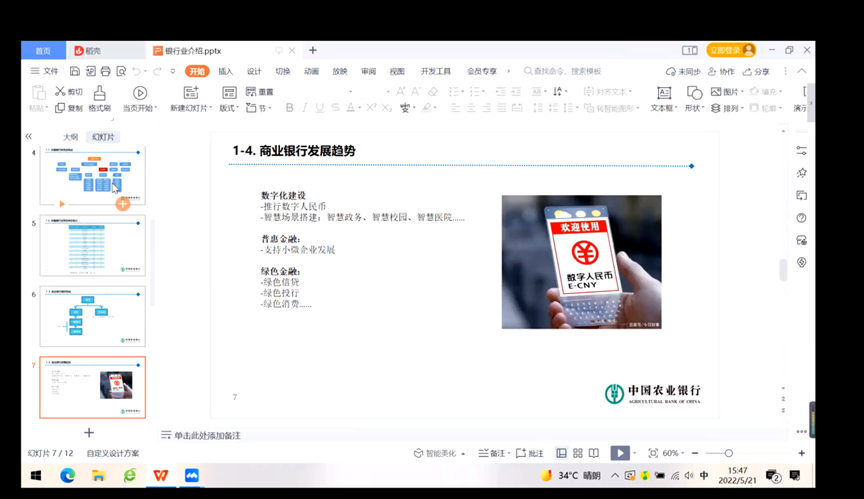Click the 格式刷 format painter icon
The image size is (864, 499).
[x=99, y=93]
